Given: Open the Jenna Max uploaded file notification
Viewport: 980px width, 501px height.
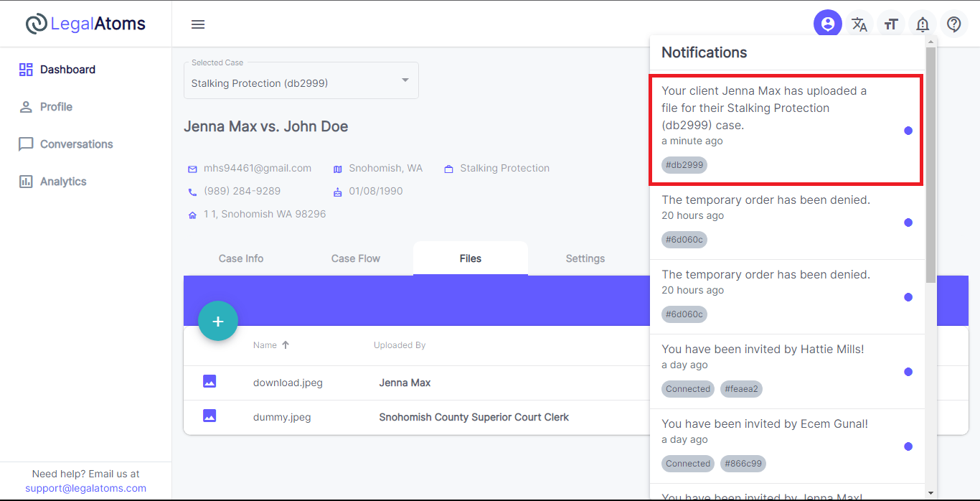Looking at the screenshot, I should pyautogui.click(x=786, y=129).
